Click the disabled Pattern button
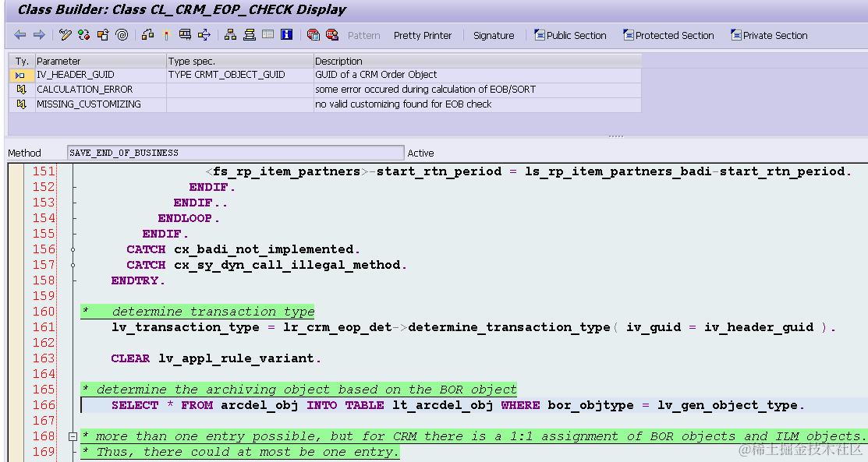 click(x=363, y=35)
